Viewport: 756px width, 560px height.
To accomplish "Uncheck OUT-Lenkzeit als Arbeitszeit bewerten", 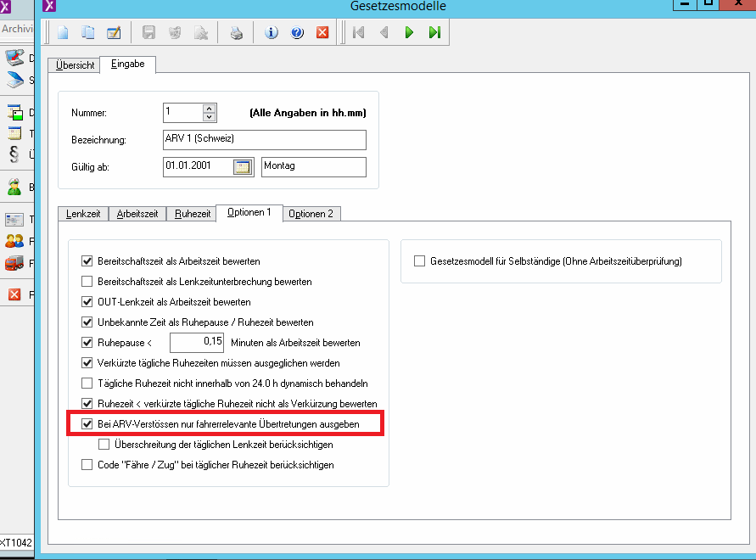I will click(x=87, y=302).
